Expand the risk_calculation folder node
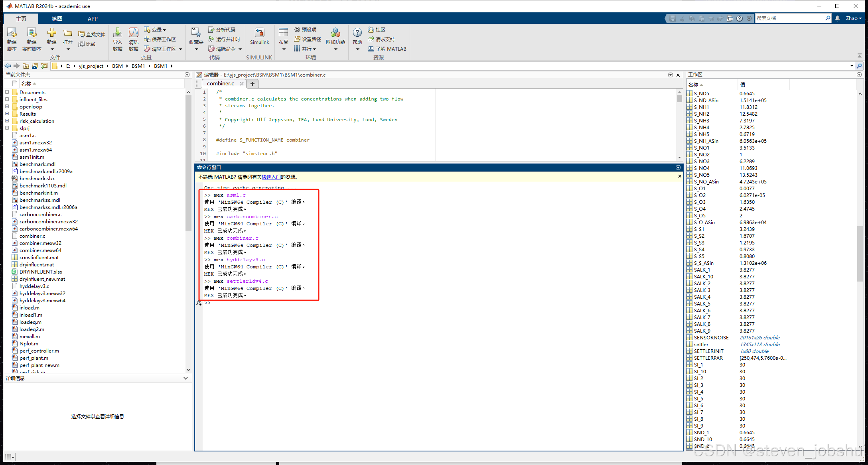Viewport: 868px width, 465px height. 7,121
